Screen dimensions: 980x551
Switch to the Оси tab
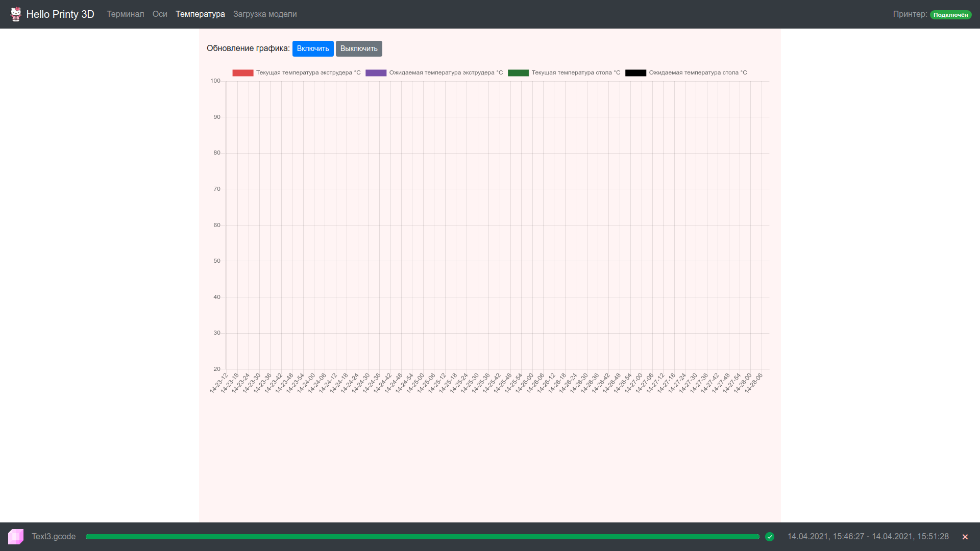click(x=160, y=14)
